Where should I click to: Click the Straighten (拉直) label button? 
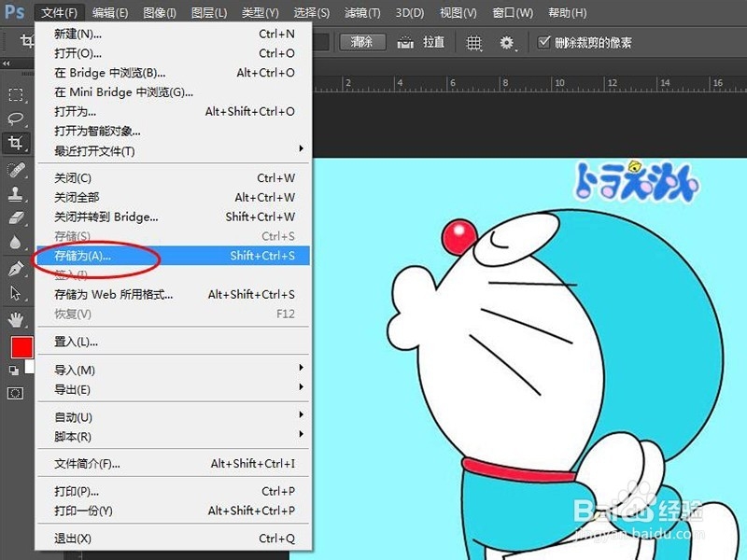[433, 42]
